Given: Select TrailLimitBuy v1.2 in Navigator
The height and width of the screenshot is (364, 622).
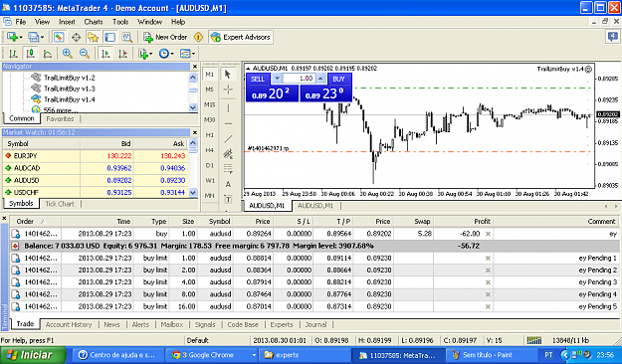Looking at the screenshot, I should click(x=69, y=78).
